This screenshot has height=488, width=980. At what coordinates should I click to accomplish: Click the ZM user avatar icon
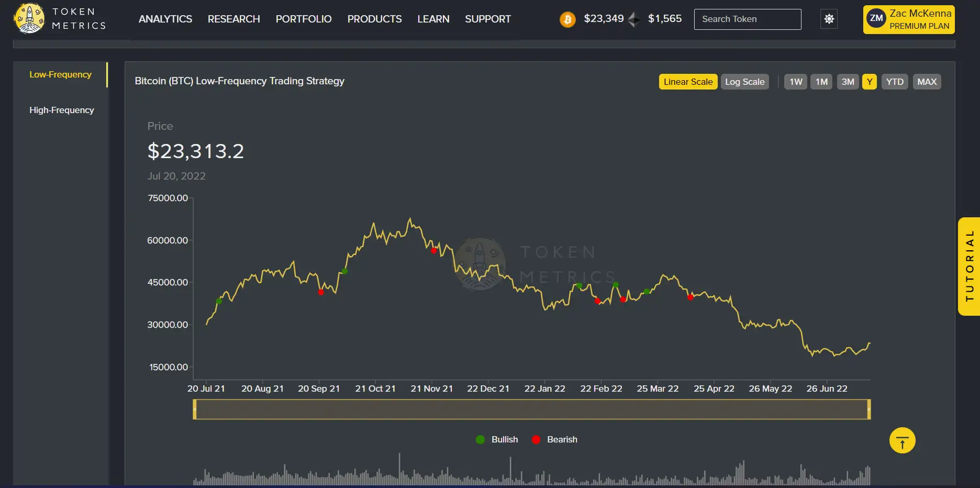click(876, 19)
